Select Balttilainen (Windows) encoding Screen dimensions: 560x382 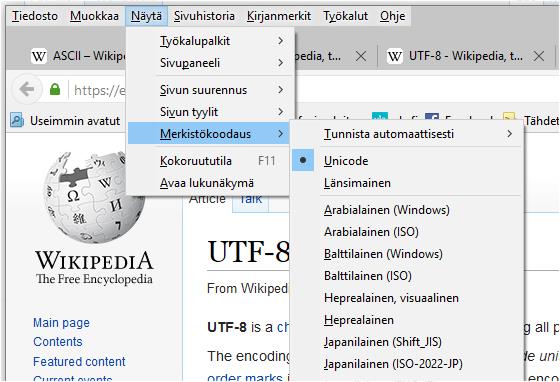click(406, 254)
